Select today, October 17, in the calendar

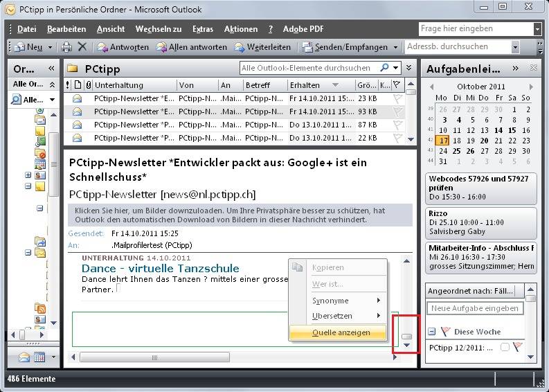(x=442, y=141)
